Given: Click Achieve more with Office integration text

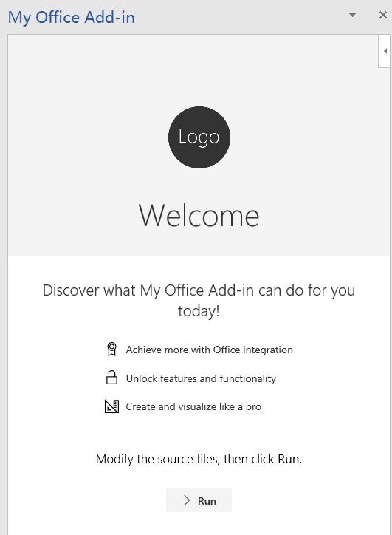Looking at the screenshot, I should (x=210, y=350).
